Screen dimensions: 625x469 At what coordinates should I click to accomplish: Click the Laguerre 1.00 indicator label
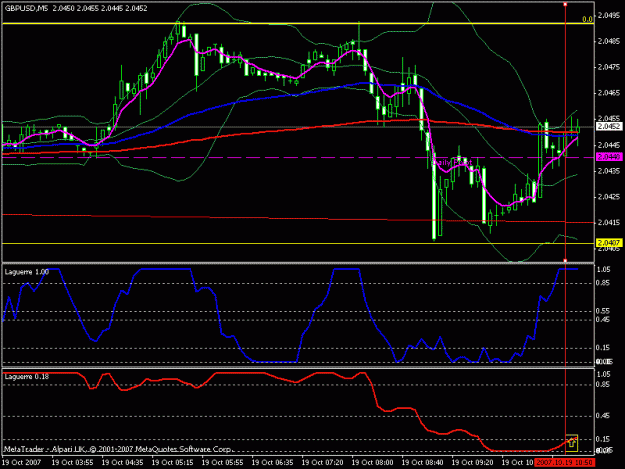[27, 272]
